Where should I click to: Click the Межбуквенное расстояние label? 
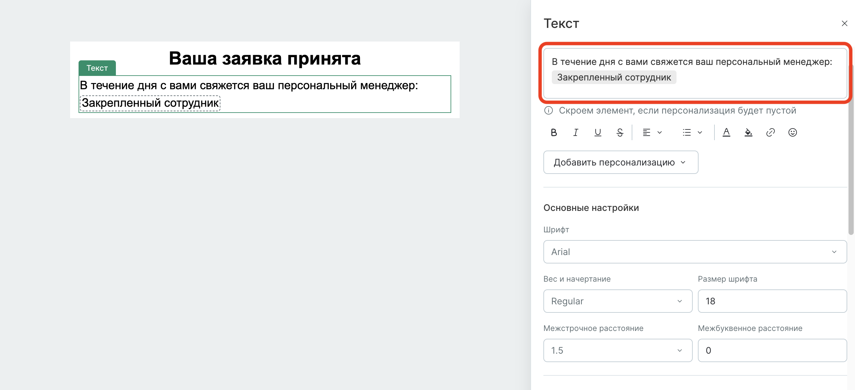click(750, 328)
